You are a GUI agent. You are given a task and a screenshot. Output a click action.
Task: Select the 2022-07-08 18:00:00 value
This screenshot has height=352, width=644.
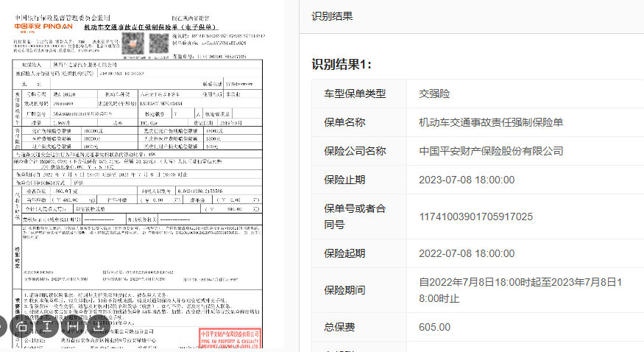tap(467, 253)
